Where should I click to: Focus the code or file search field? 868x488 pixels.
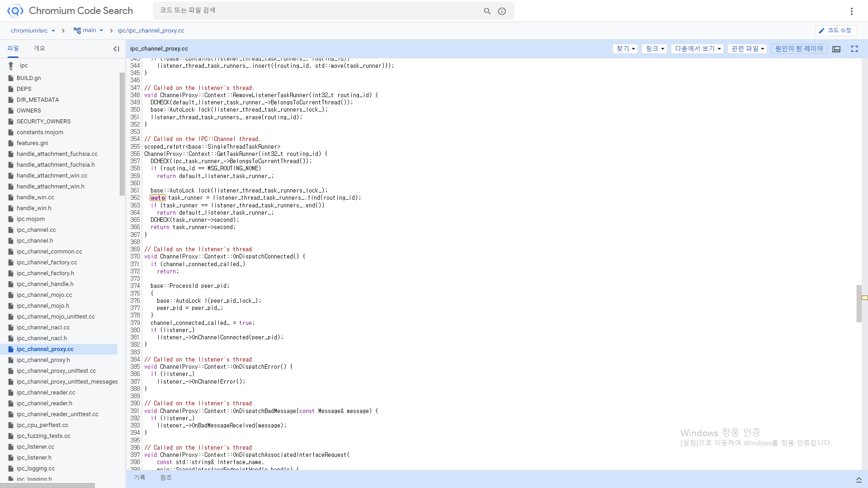(x=316, y=10)
